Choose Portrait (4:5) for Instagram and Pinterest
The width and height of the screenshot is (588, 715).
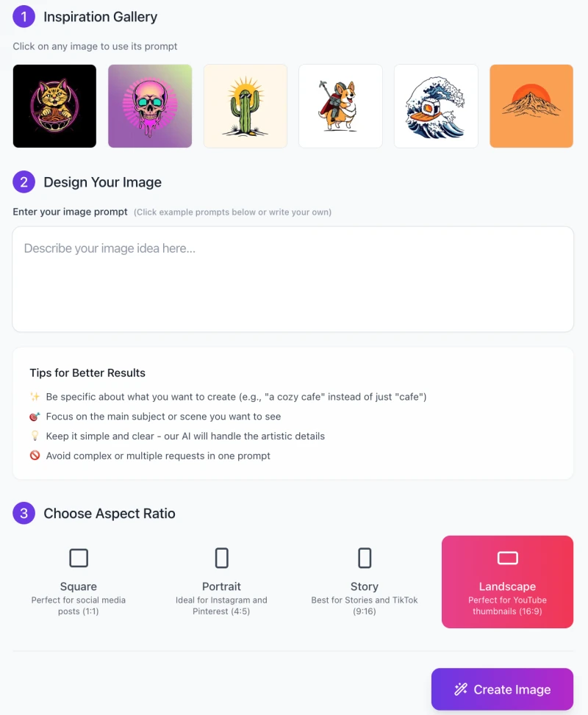(x=222, y=582)
